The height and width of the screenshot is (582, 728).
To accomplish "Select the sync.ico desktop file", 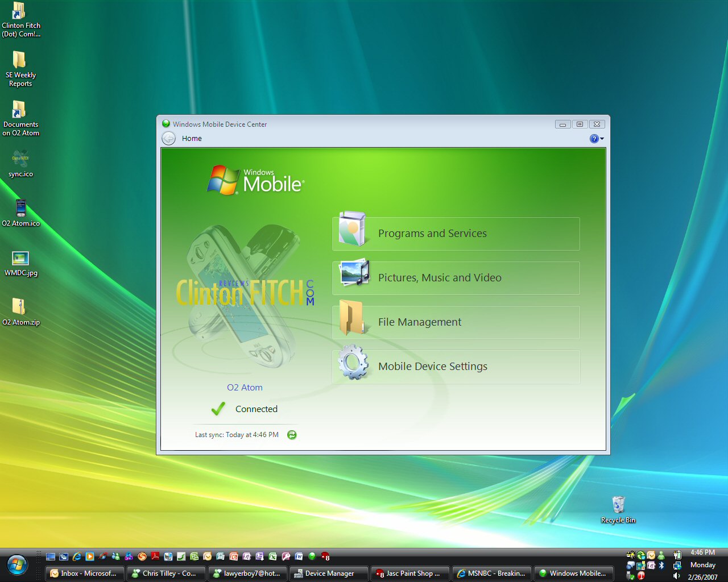I will point(20,164).
